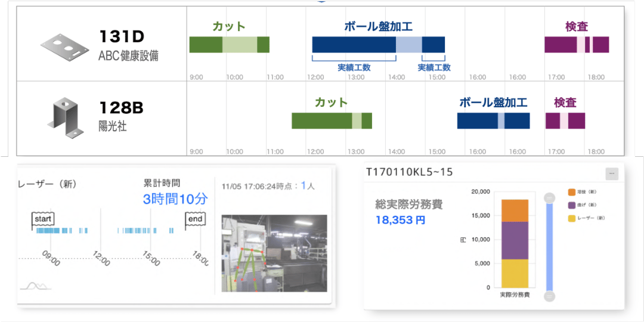Select the 検査 label in the 128B row
The height and width of the screenshot is (322, 644).
(x=565, y=103)
